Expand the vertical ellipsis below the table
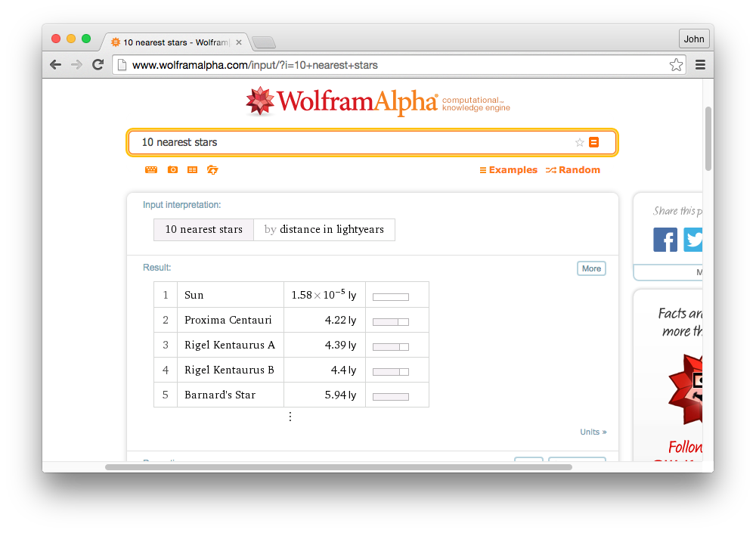 tap(290, 417)
